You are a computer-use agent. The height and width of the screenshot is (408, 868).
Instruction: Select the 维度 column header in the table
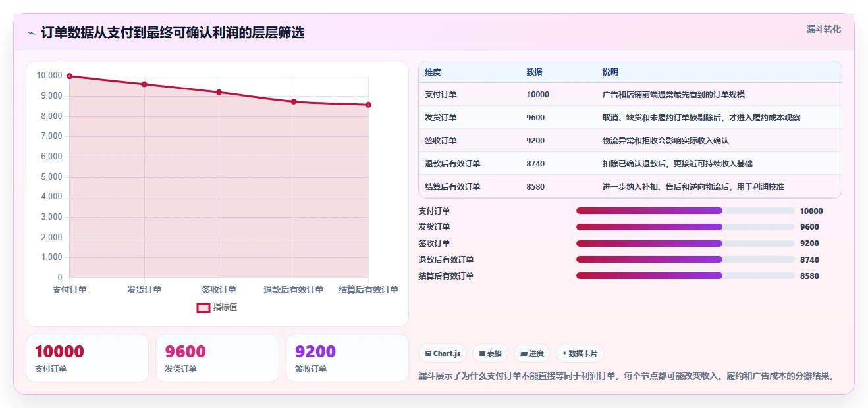[433, 72]
